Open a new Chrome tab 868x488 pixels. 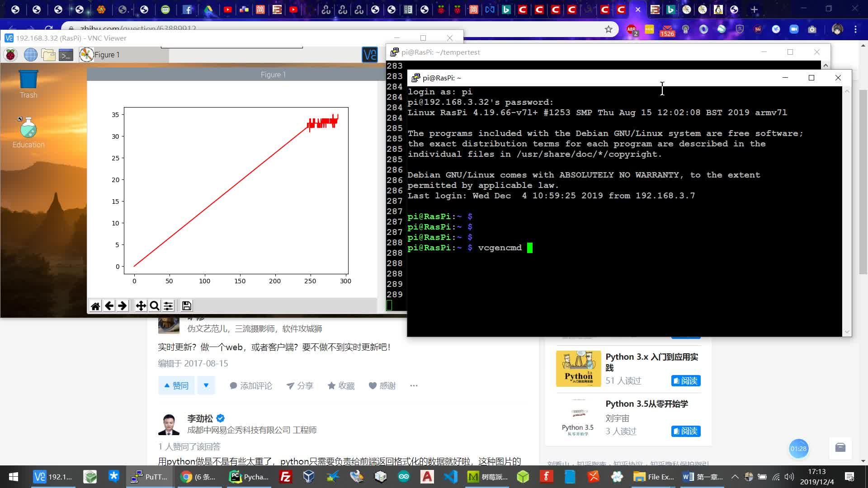(754, 9)
